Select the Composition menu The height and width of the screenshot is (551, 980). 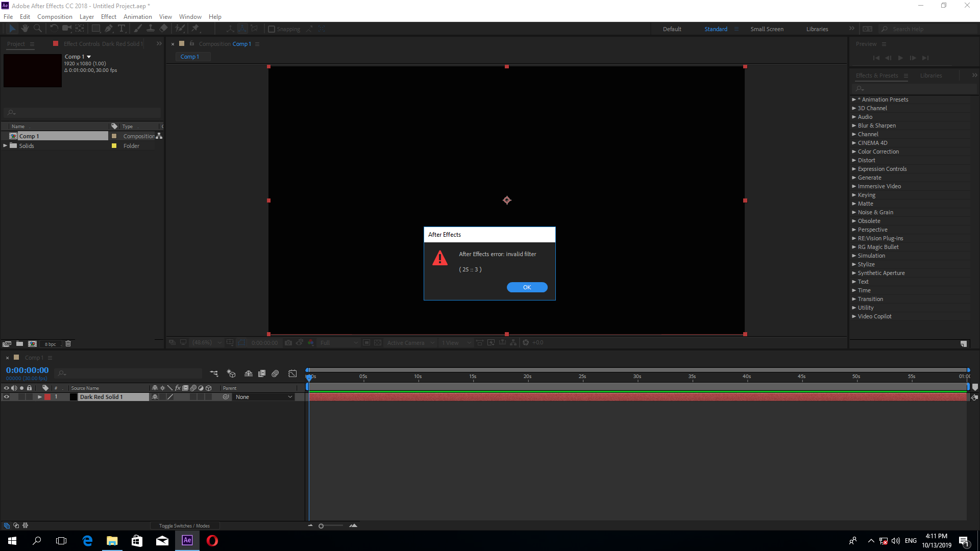click(54, 16)
